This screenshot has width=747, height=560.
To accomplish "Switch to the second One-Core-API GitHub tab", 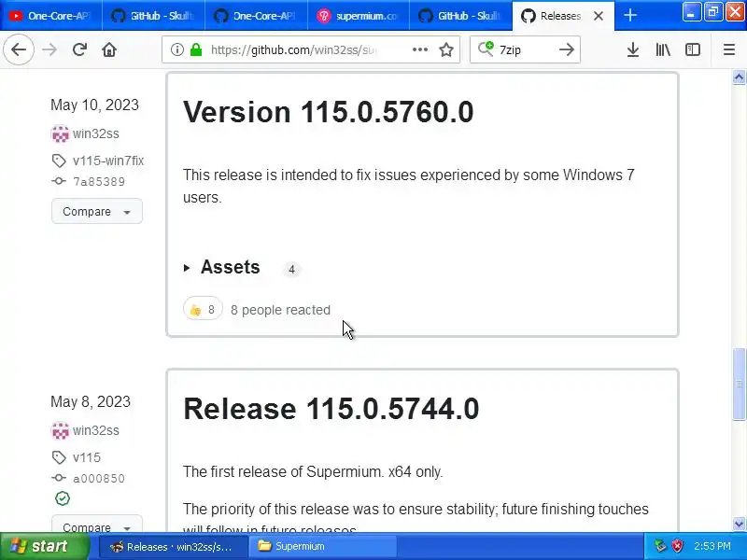I will tap(256, 16).
